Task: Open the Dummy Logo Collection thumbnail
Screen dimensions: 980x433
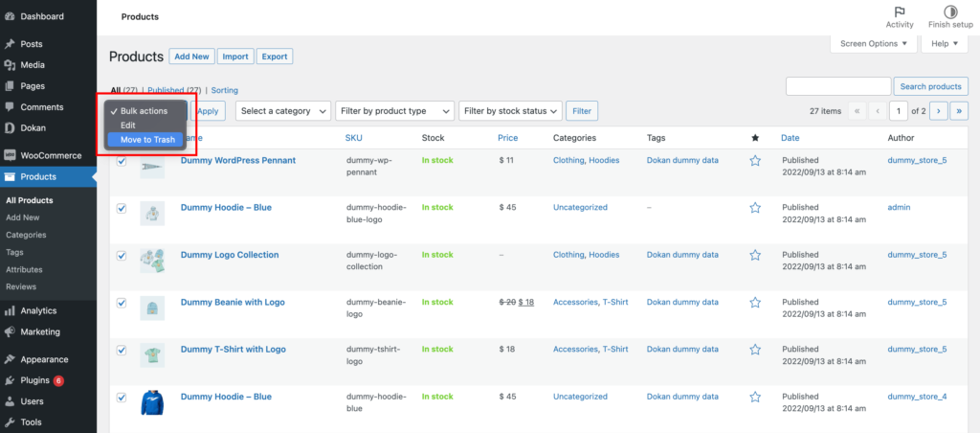Action: [x=152, y=261]
